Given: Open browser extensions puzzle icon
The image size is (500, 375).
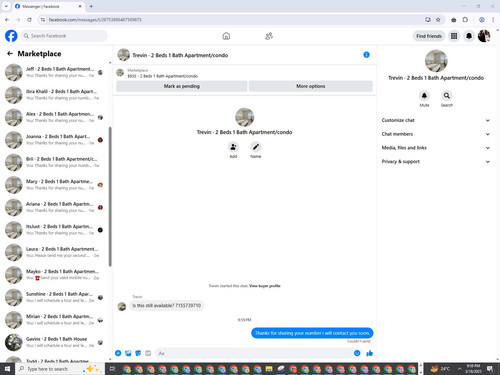Looking at the screenshot, I should [465, 20].
